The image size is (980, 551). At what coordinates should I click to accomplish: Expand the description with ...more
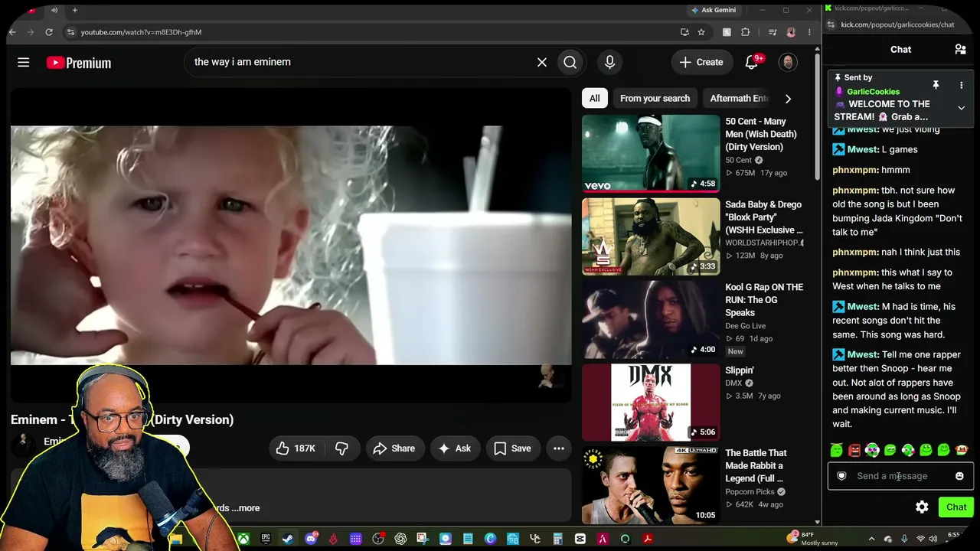point(246,508)
